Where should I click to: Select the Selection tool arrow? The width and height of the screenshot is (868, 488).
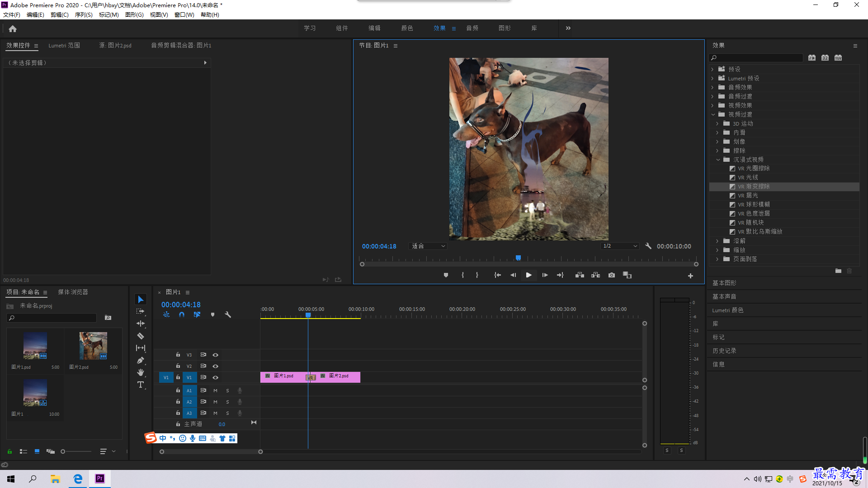coord(141,300)
